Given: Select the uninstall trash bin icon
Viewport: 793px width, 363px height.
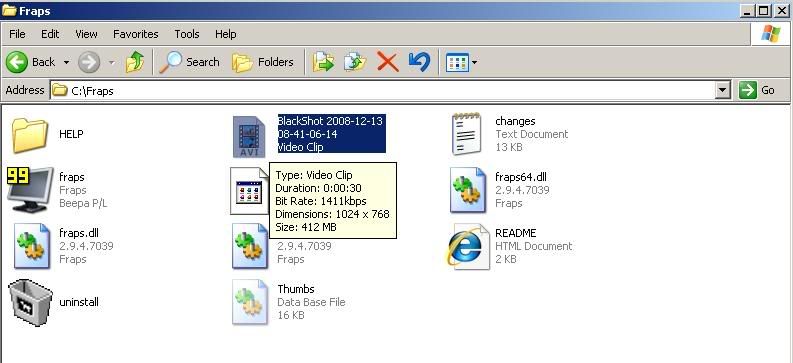Looking at the screenshot, I should [30, 302].
